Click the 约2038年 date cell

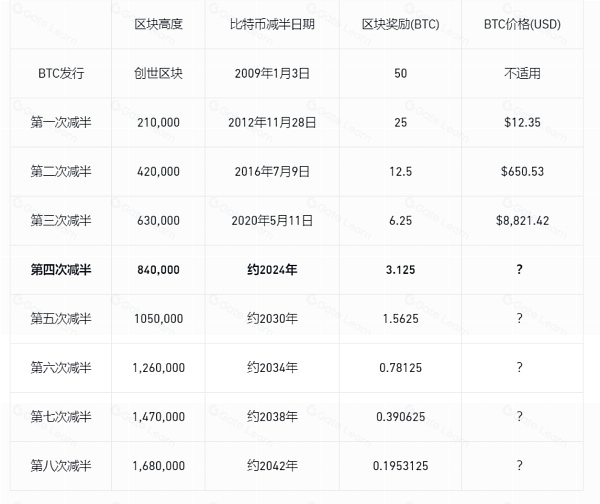tap(272, 416)
